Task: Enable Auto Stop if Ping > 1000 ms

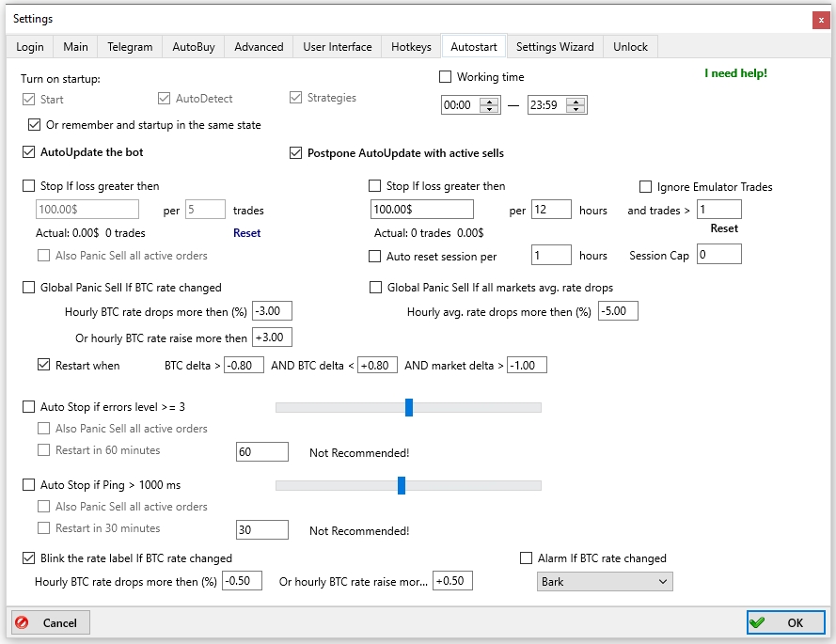Action: pyautogui.click(x=29, y=484)
